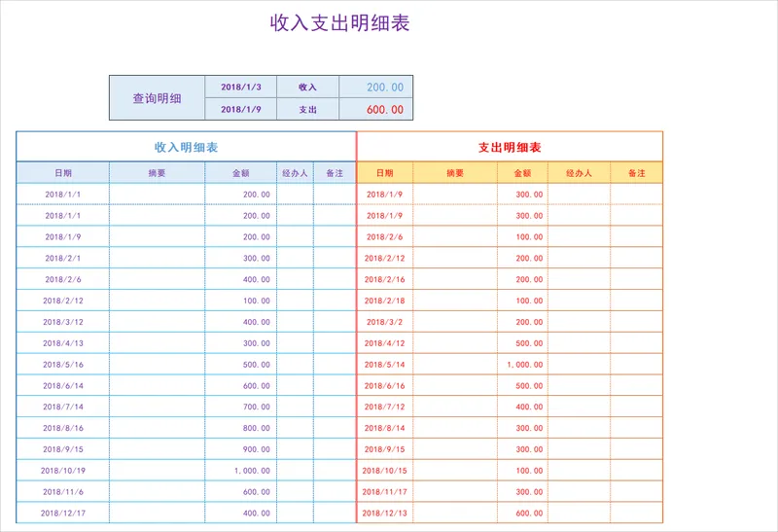The height and width of the screenshot is (532, 778).
Task: Select income date 2018/11/6
Action: tap(63, 492)
